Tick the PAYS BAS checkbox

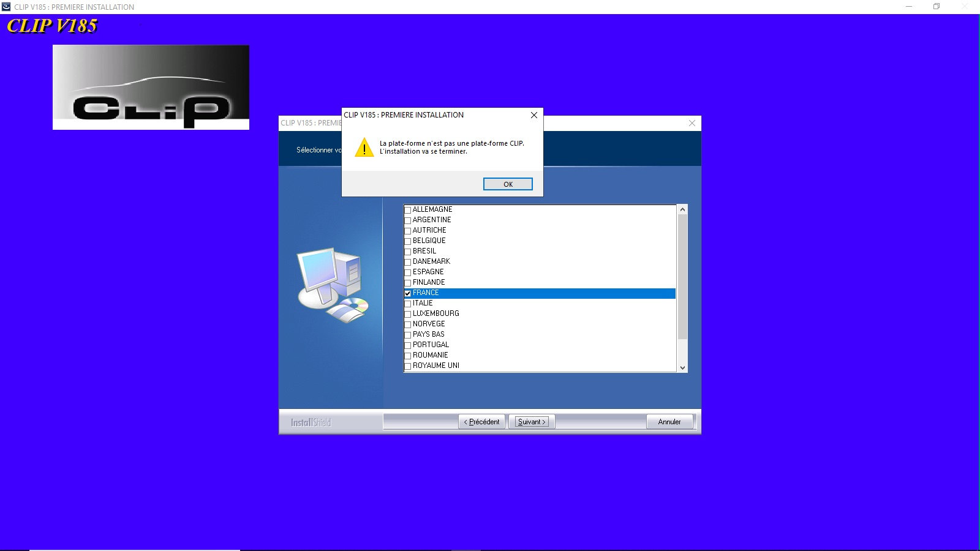click(x=408, y=335)
